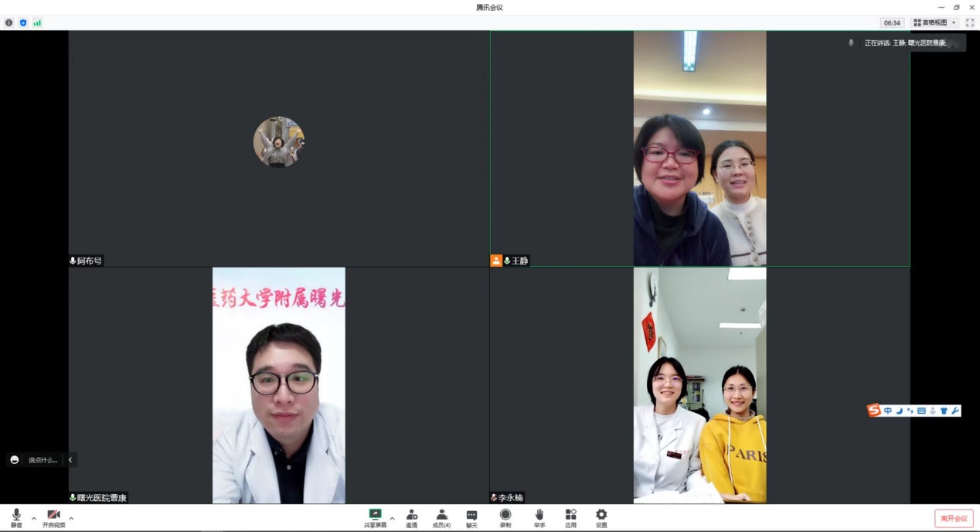This screenshot has width=980, height=532.
Task: Expand audio options arrow beside 静音
Action: pyautogui.click(x=34, y=518)
